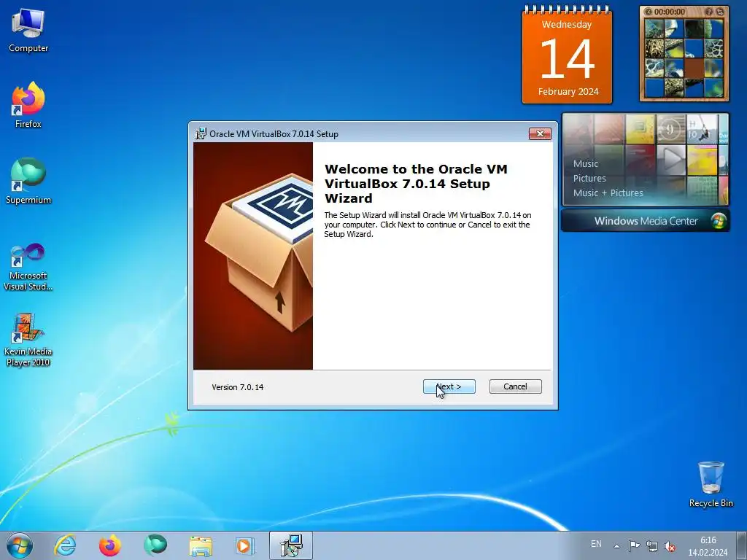This screenshot has height=560, width=747.
Task: Open the Action Center flag icon
Action: pos(634,545)
